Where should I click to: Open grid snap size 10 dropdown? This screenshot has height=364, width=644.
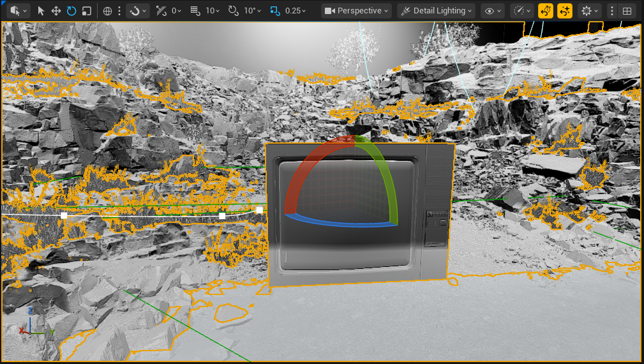pyautogui.click(x=213, y=11)
